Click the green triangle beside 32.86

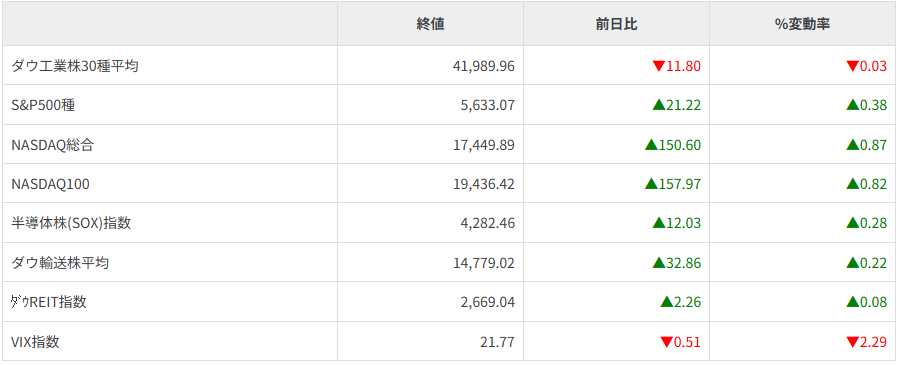[659, 263]
